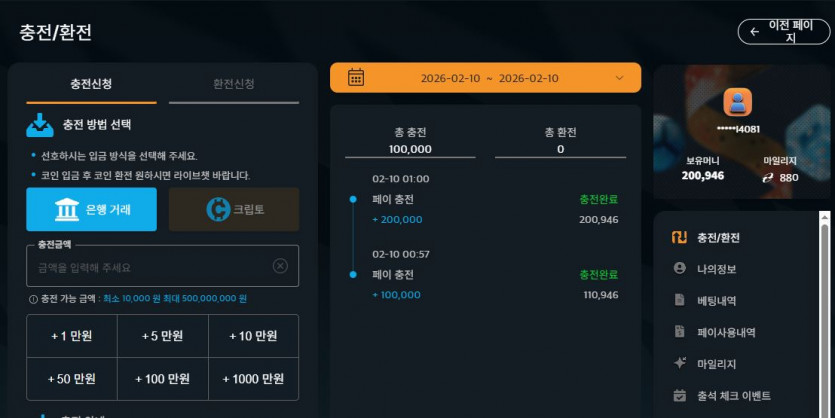The image size is (835, 418).
Task: Select 크립토 deposit method
Action: 234,209
